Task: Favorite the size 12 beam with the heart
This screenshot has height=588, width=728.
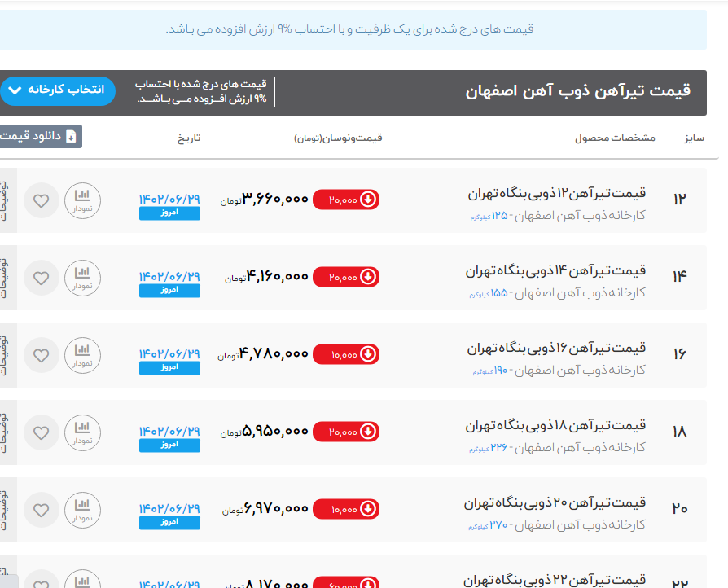Action: [x=42, y=200]
